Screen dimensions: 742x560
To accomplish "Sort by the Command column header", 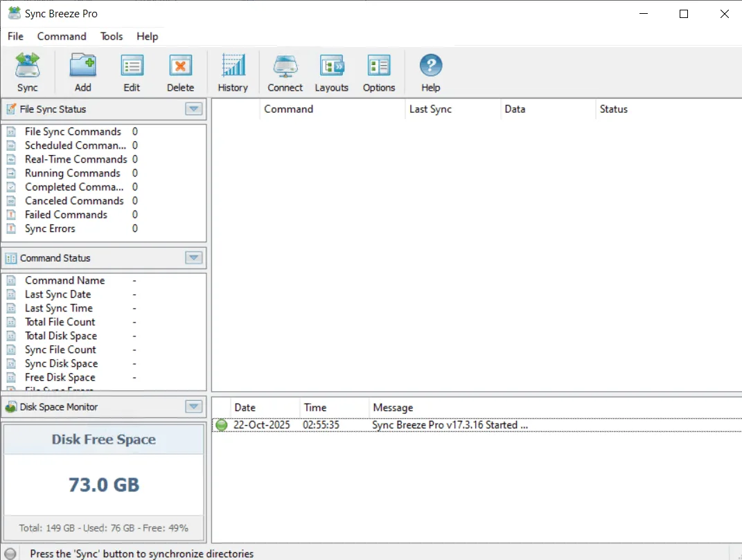I will [x=332, y=109].
